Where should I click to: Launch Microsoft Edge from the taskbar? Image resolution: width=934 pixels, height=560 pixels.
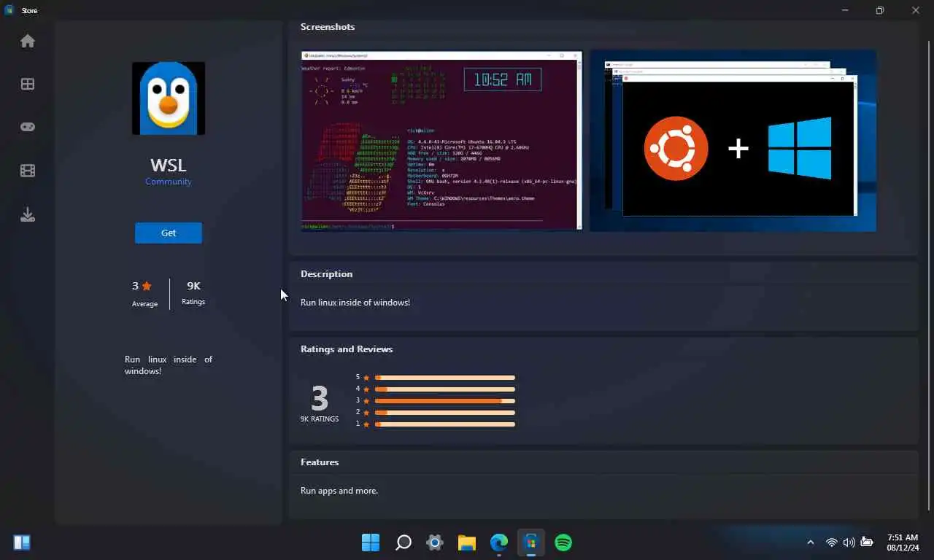pos(499,542)
